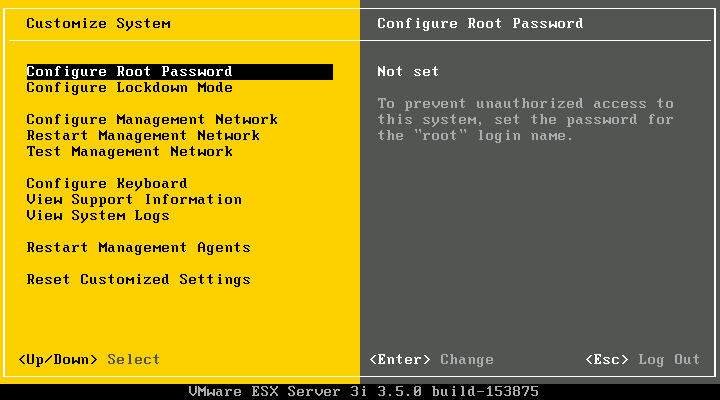Click the 'Not set' password status
The width and height of the screenshot is (720, 400).
[x=408, y=72]
